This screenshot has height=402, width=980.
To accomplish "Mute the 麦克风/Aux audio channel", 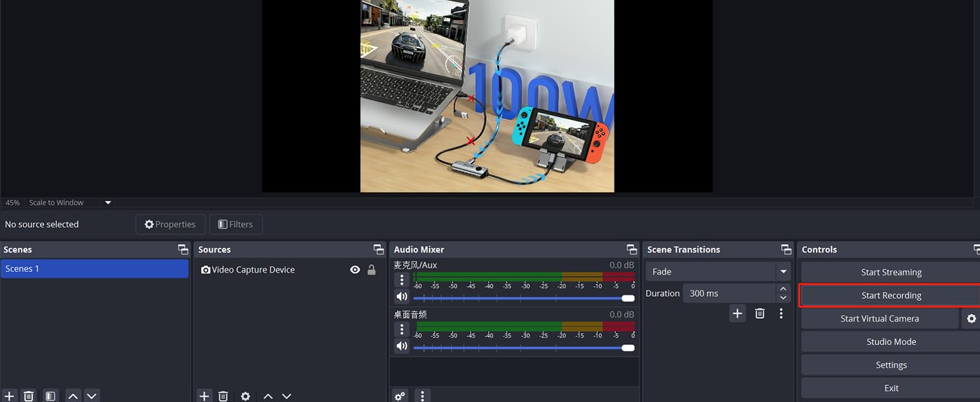I will tap(402, 297).
